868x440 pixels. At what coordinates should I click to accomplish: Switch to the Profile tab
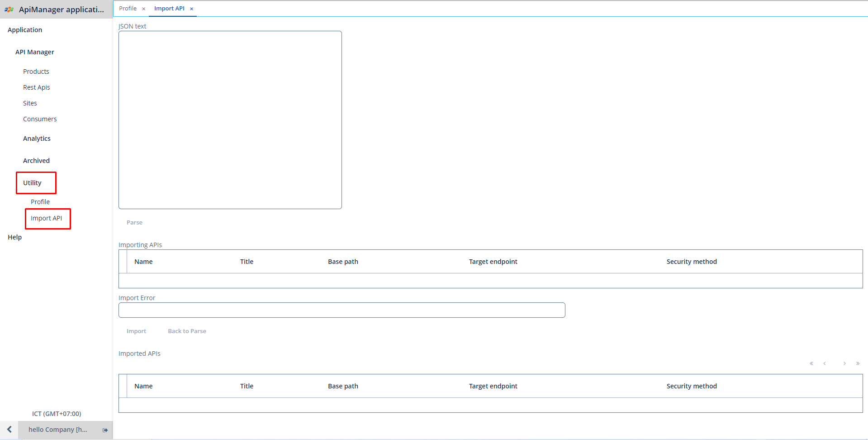click(x=128, y=9)
